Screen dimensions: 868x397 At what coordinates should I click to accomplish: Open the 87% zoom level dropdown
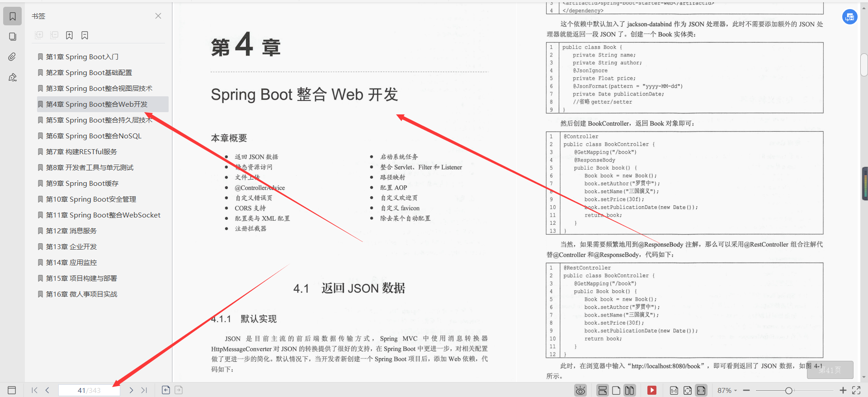(727, 390)
